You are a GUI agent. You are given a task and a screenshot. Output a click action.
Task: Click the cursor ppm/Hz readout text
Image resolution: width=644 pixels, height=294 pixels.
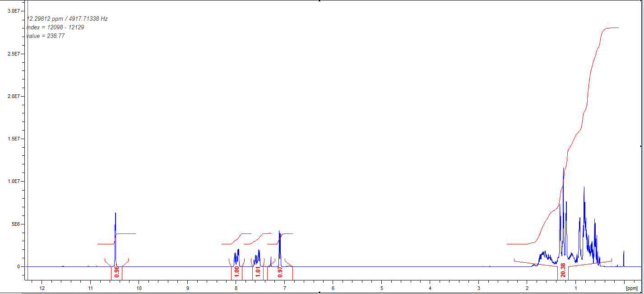coord(67,19)
